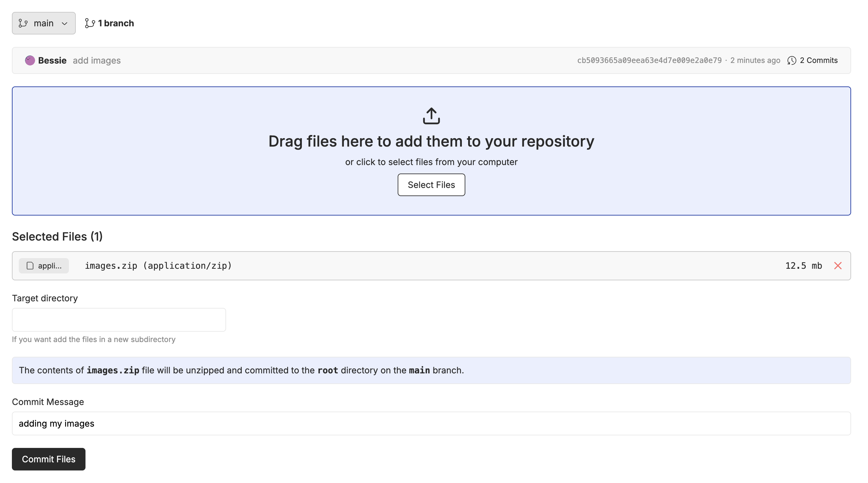
Task: Click the history clock icon
Action: (792, 60)
